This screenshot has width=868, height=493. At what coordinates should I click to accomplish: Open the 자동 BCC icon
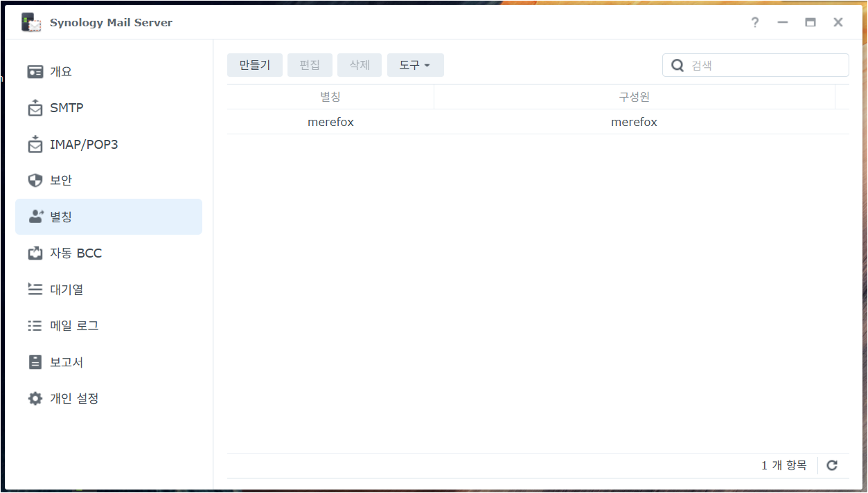[35, 253]
